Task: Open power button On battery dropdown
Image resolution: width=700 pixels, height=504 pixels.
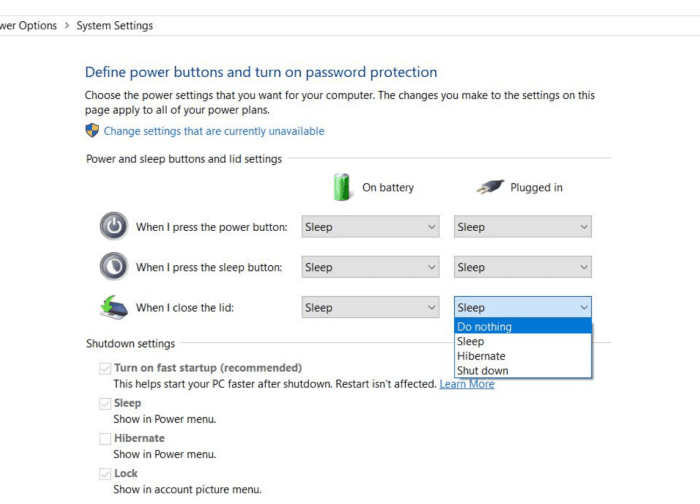Action: [371, 227]
